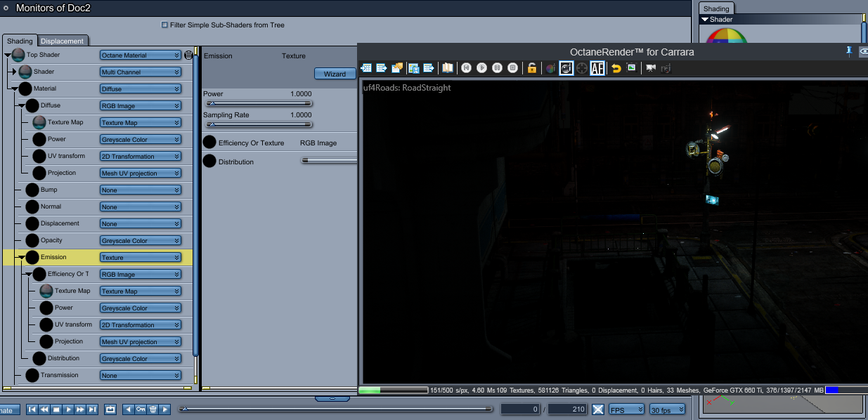Open the Octane manual book icon
Screen dimensions: 868x420
click(447, 68)
